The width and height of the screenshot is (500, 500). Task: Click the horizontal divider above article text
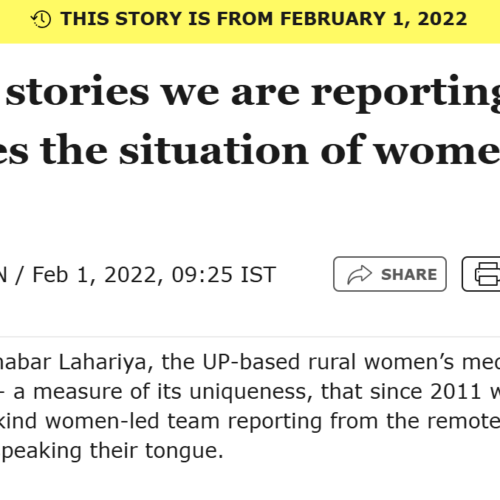coord(250,337)
